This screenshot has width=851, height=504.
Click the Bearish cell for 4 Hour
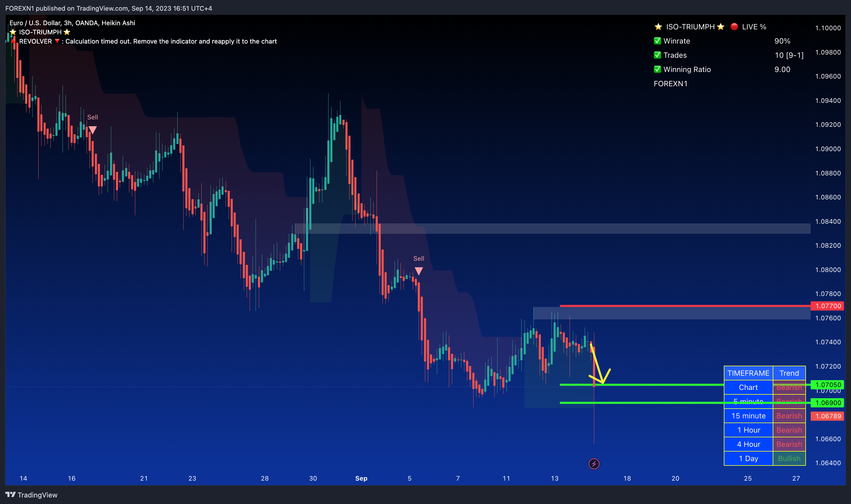pyautogui.click(x=789, y=444)
